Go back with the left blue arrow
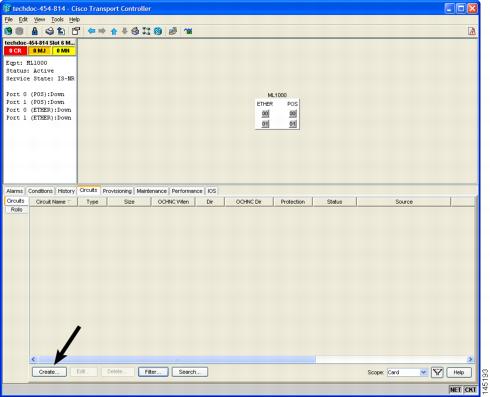490x397 pixels. 91,31
